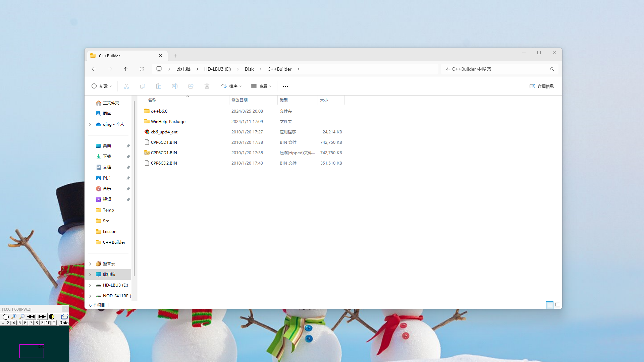Toggle the 详细信息 details pane

541,86
